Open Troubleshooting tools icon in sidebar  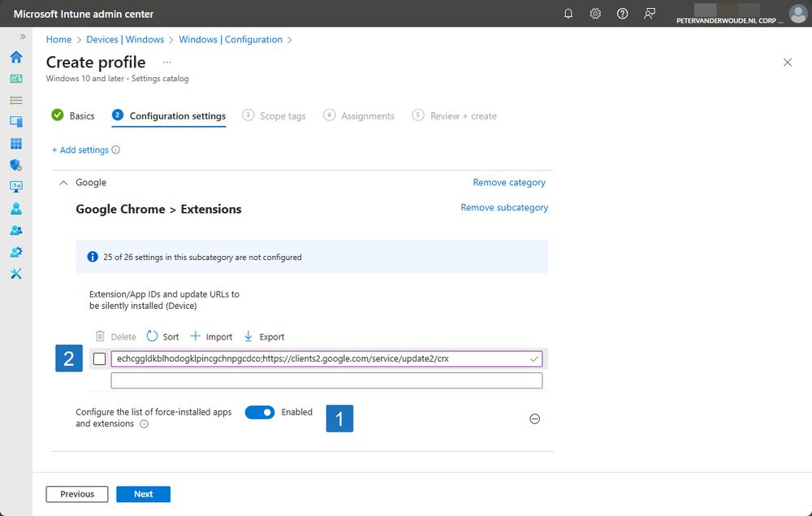click(x=16, y=274)
